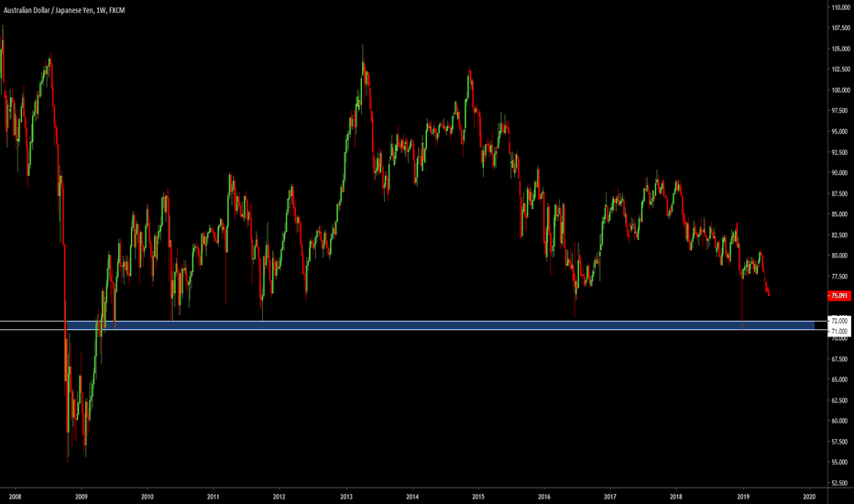The width and height of the screenshot is (854, 504).
Task: Click the 2019 label on time axis
Action: click(743, 497)
